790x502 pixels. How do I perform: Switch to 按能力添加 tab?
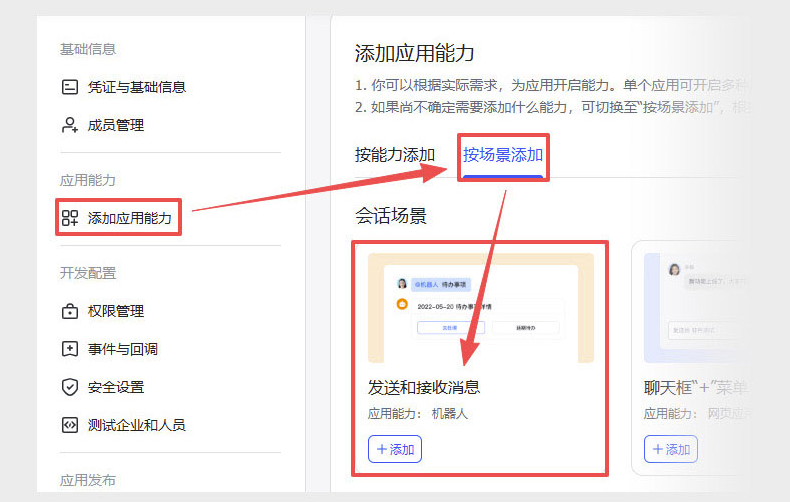(x=395, y=155)
